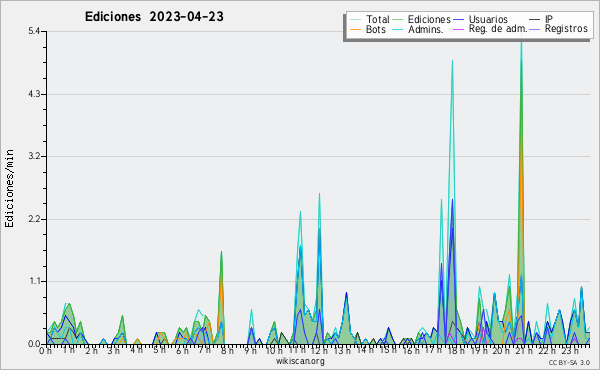Screen dimensions: 600x370
Task: Select the "Registros" legend label
Action: tap(566, 29)
